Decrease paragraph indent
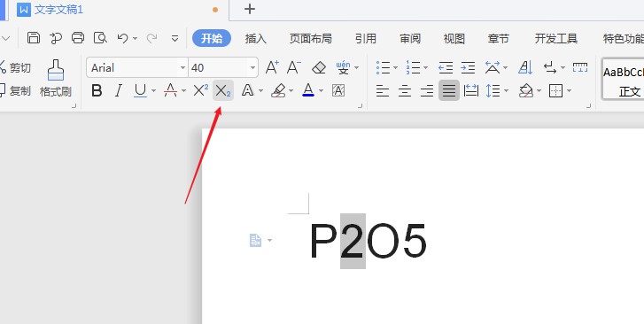Screen dimensions: 644x324 [446, 67]
